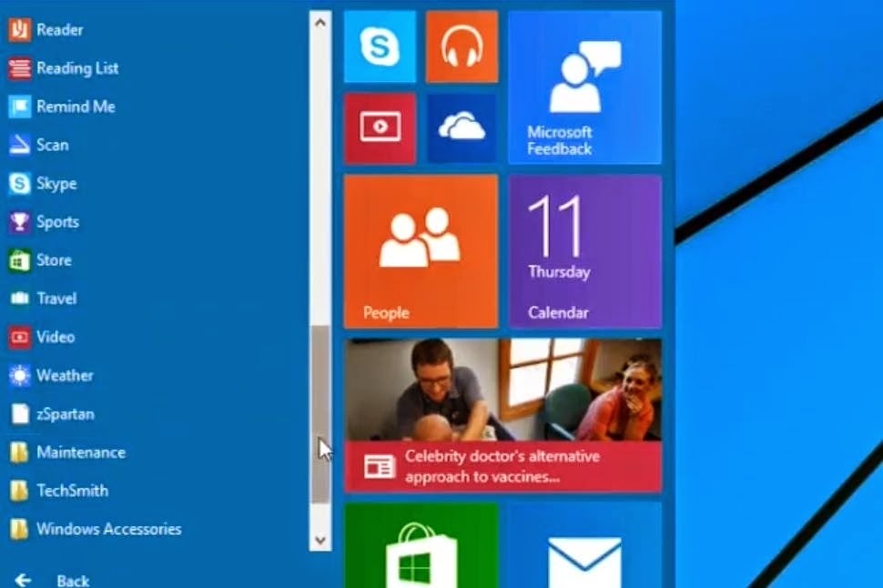The width and height of the screenshot is (883, 588).
Task: Open the Reading List icon
Action: coord(19,68)
